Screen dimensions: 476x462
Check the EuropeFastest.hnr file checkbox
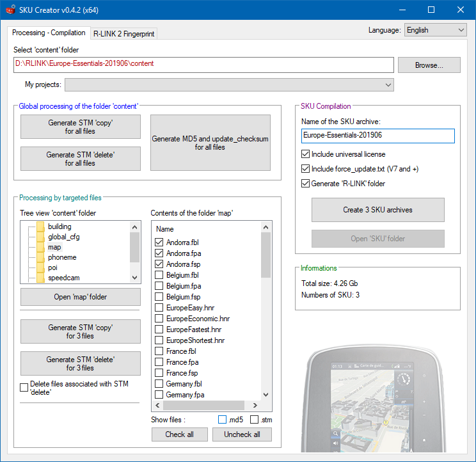[159, 330]
